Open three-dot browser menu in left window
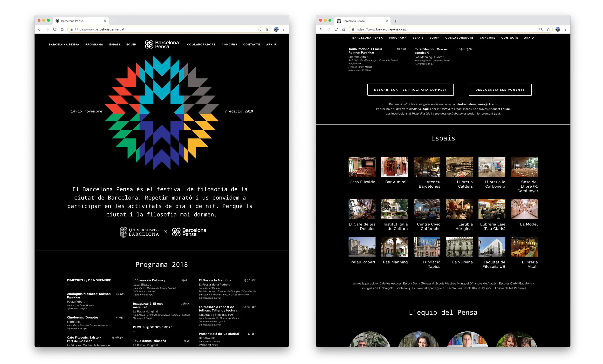The height and width of the screenshot is (364, 603). pyautogui.click(x=284, y=29)
